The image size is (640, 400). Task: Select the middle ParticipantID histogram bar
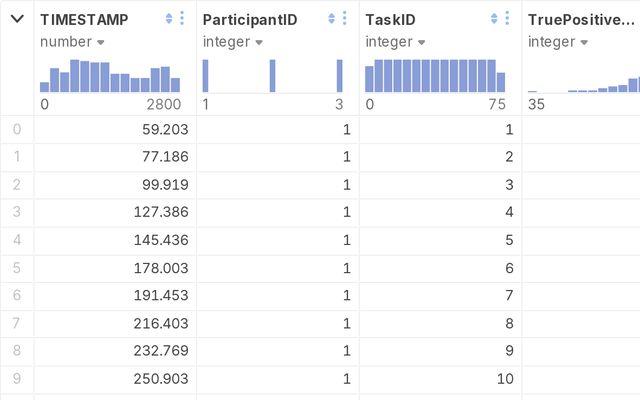(272, 76)
